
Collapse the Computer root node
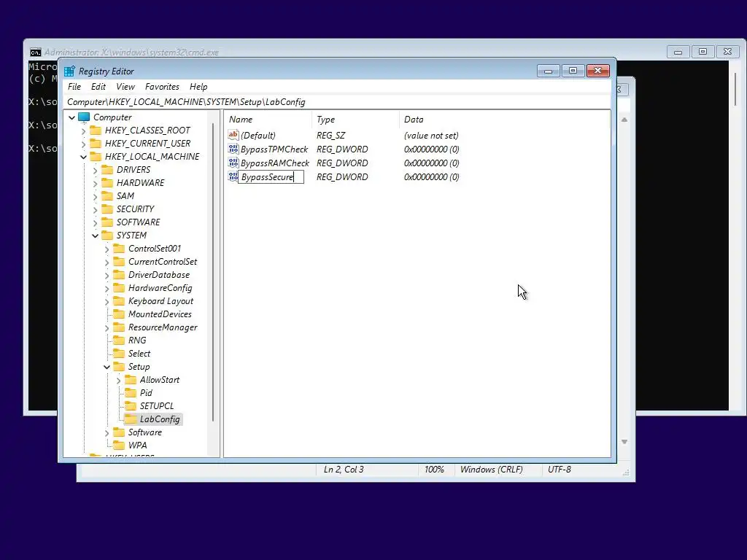click(x=72, y=117)
